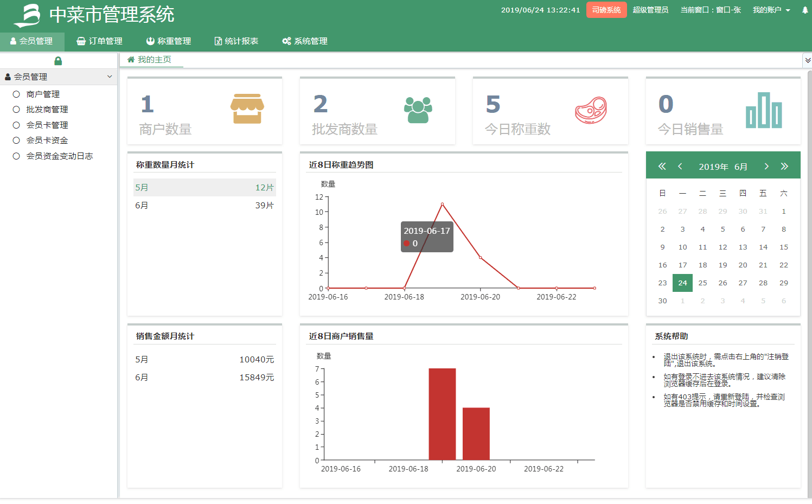The image size is (812, 504).
Task: Click the home icon in 我的主页 tab
Action: pyautogui.click(x=131, y=60)
